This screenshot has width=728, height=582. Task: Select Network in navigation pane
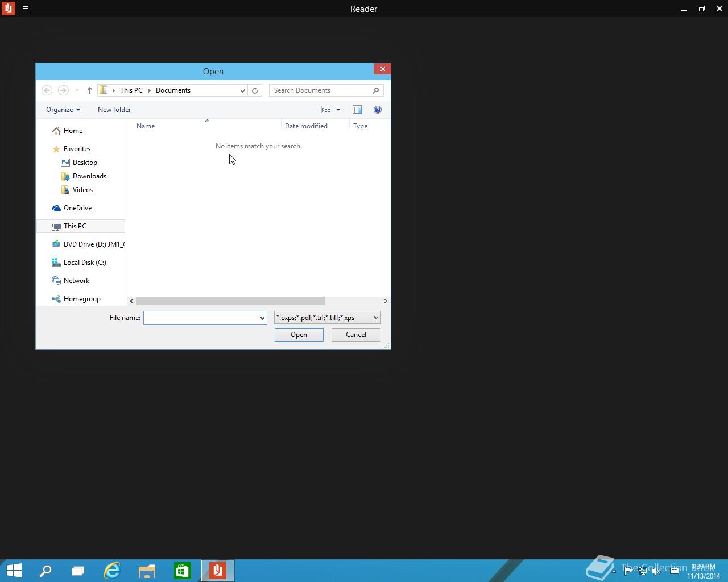pos(76,281)
